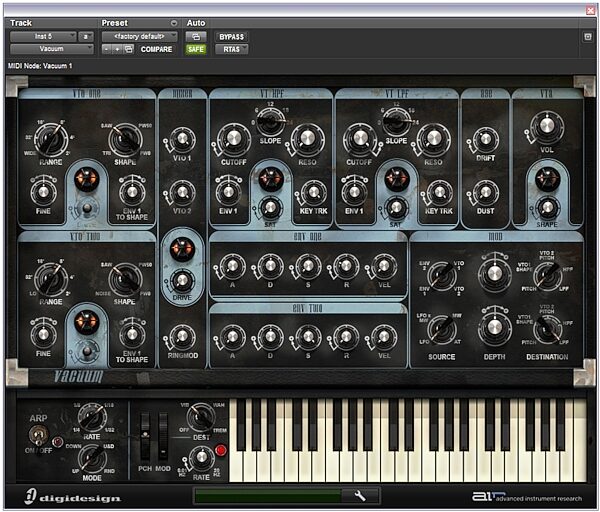Open the Preset librarian circle menu icon
The image size is (600, 512).
pyautogui.click(x=174, y=23)
